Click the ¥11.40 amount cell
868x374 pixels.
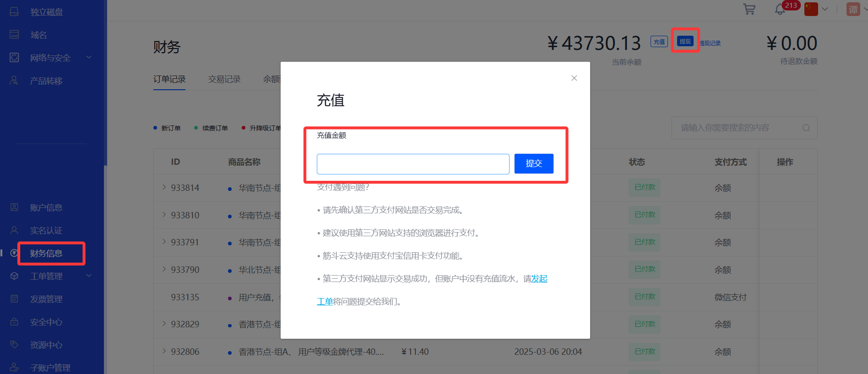[x=415, y=352]
